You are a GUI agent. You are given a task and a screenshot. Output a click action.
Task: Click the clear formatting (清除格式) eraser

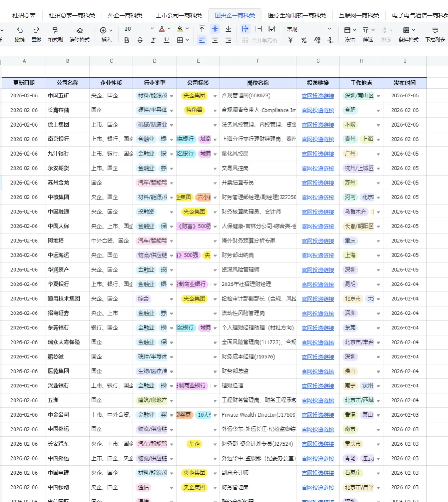coord(80,30)
